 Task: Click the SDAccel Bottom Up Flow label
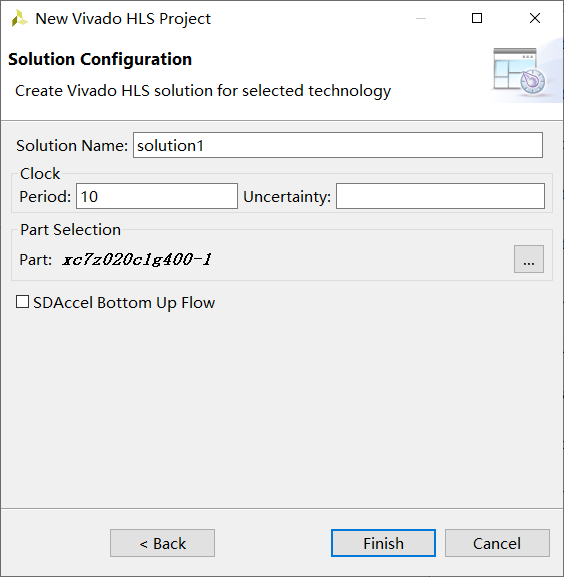pyautogui.click(x=124, y=303)
